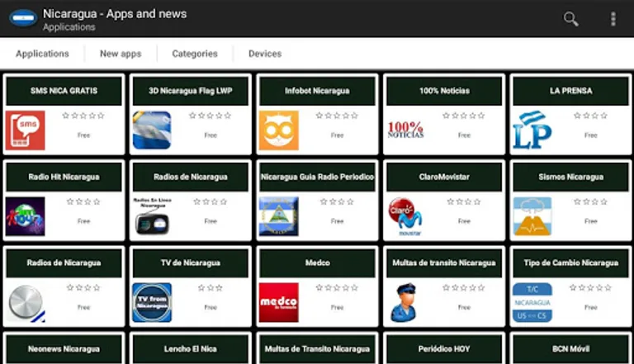Open the Periódico HOY app title
The height and width of the screenshot is (364, 634).
(x=444, y=349)
